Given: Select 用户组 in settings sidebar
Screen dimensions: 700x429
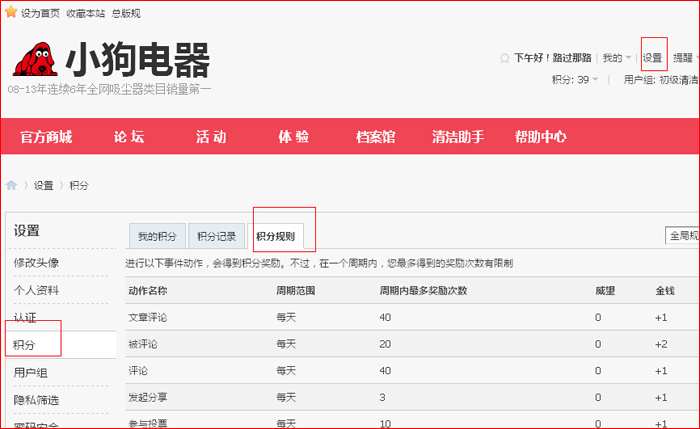Looking at the screenshot, I should (x=30, y=372).
